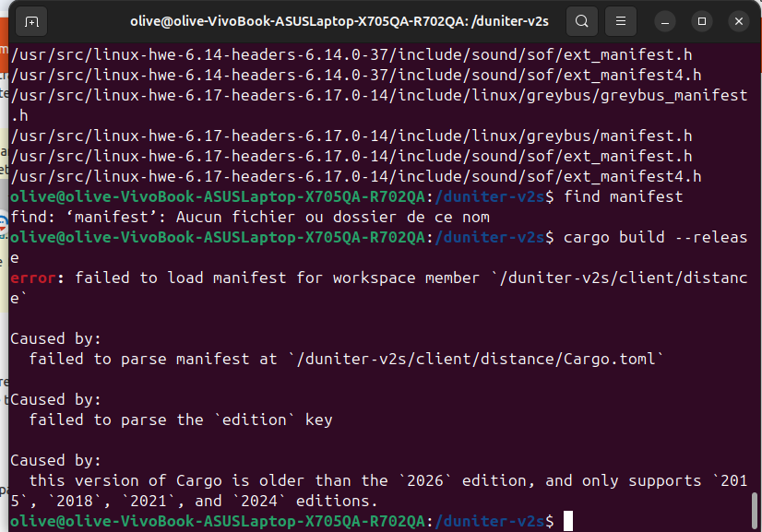Open a new terminal tab
762x532 pixels.
(x=32, y=20)
